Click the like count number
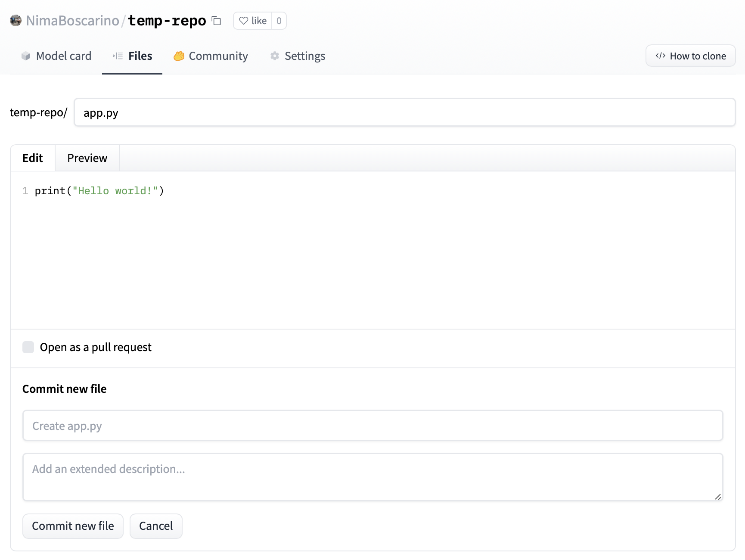Viewport: 745px width, 560px height. click(x=279, y=21)
